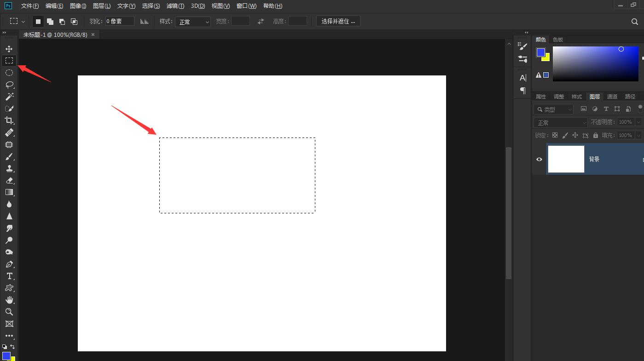The image size is (644, 361).
Task: Switch to the 通道 tab
Action: [612, 97]
